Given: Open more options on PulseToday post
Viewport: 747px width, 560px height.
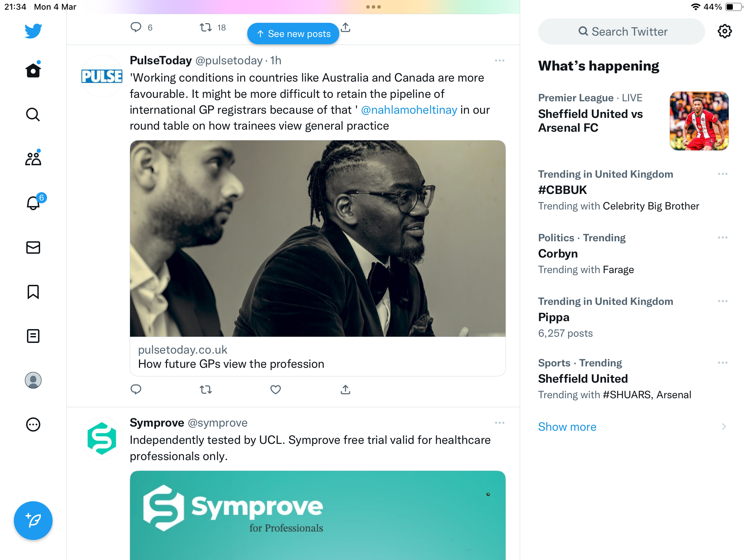Looking at the screenshot, I should 500,60.
